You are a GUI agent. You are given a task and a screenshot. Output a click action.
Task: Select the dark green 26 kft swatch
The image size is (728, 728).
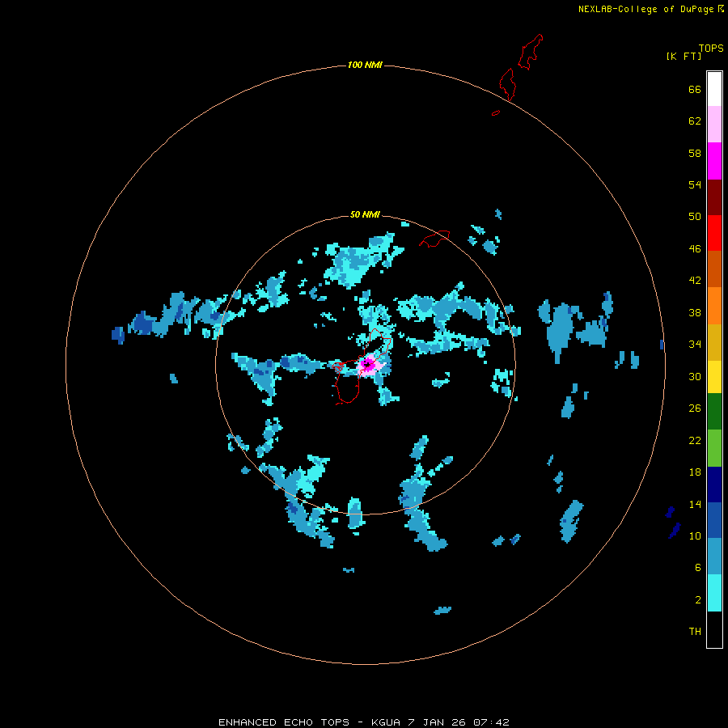coord(714,412)
